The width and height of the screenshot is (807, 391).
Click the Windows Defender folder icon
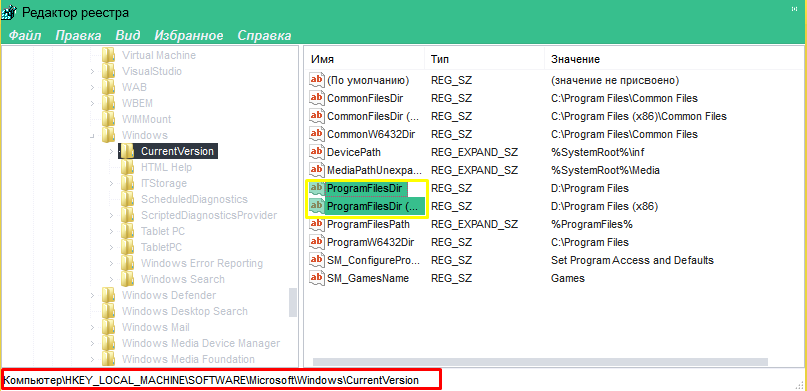click(108, 295)
